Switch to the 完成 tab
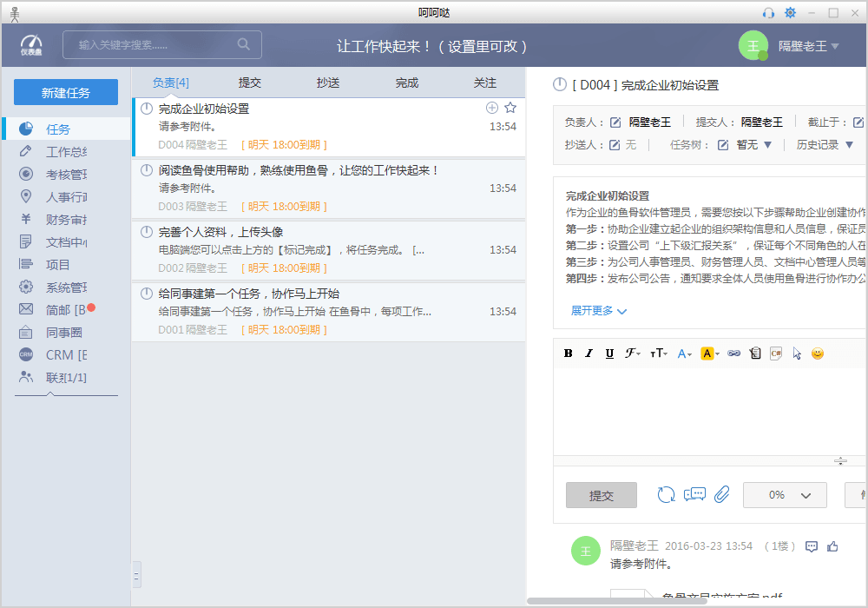 click(407, 83)
